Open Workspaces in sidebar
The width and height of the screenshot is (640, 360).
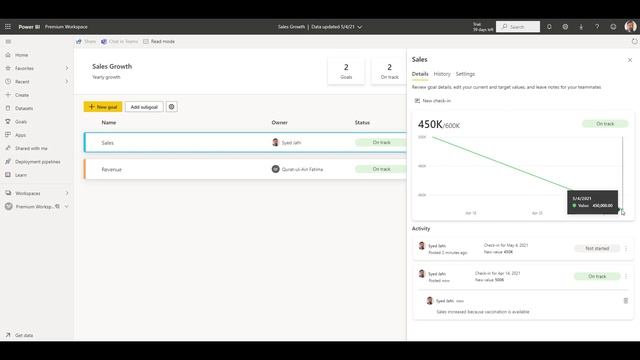(x=28, y=193)
